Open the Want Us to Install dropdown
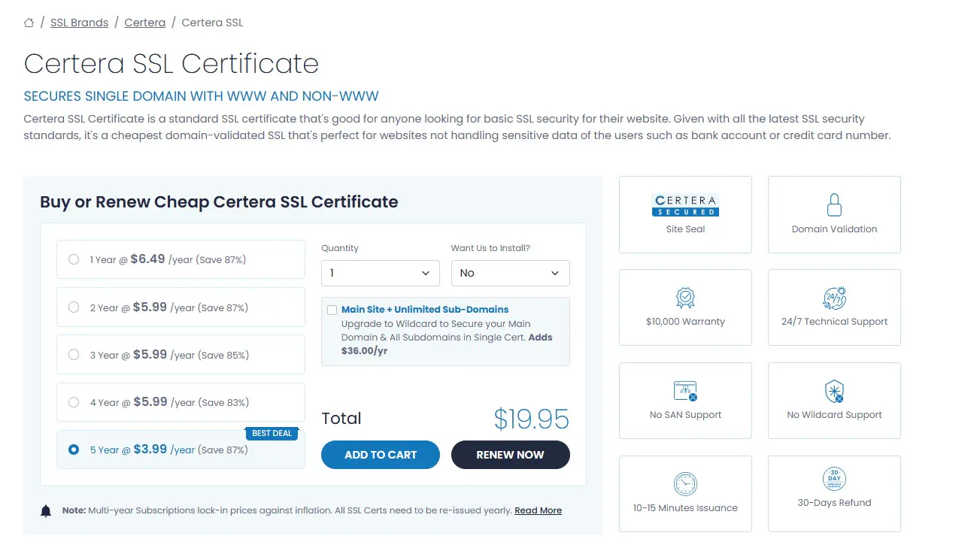Image resolution: width=980 pixels, height=551 pixels. click(510, 273)
